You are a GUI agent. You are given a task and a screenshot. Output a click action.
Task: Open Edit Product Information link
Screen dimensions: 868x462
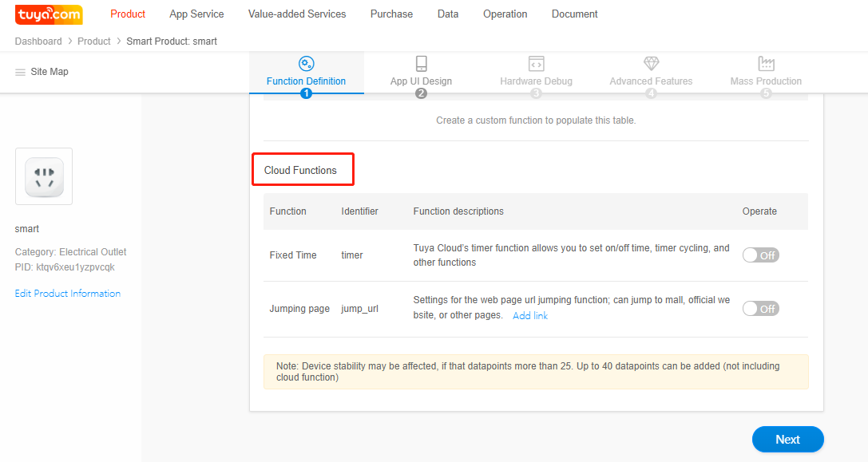pyautogui.click(x=68, y=294)
